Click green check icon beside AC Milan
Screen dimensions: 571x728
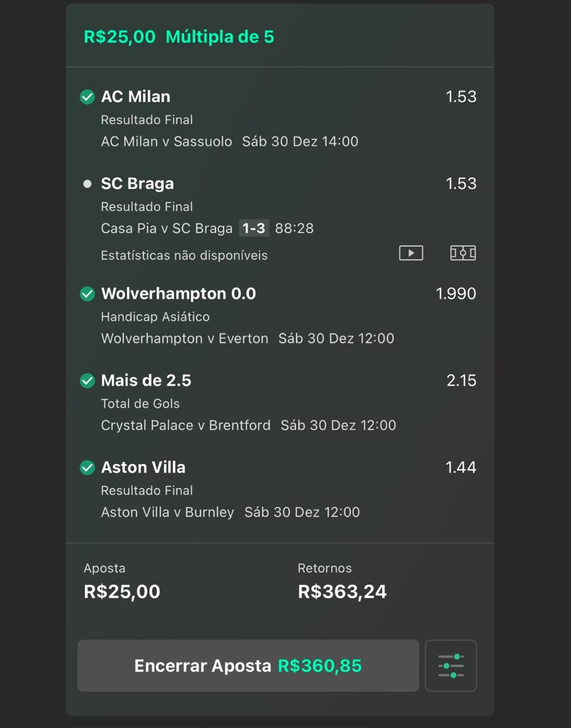(87, 97)
